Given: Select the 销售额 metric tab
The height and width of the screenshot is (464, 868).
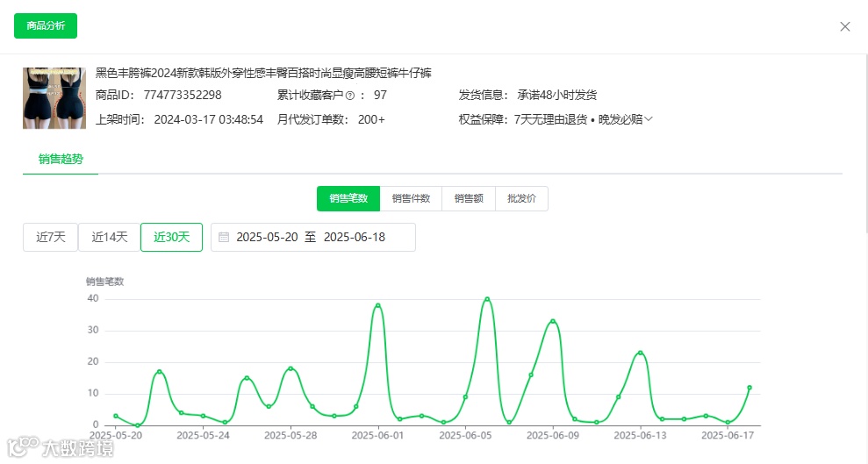Looking at the screenshot, I should coord(469,198).
